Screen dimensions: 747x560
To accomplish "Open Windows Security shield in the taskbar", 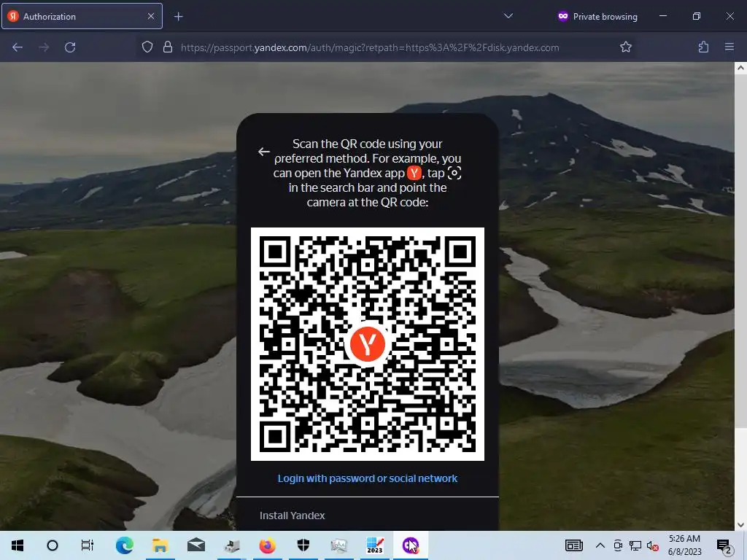I will tap(303, 545).
